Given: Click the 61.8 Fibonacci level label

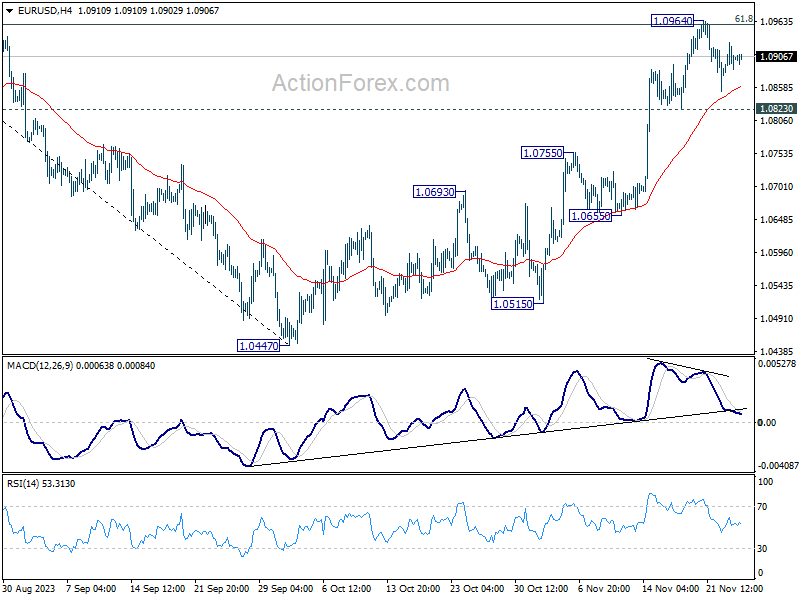Looking at the screenshot, I should [x=744, y=19].
